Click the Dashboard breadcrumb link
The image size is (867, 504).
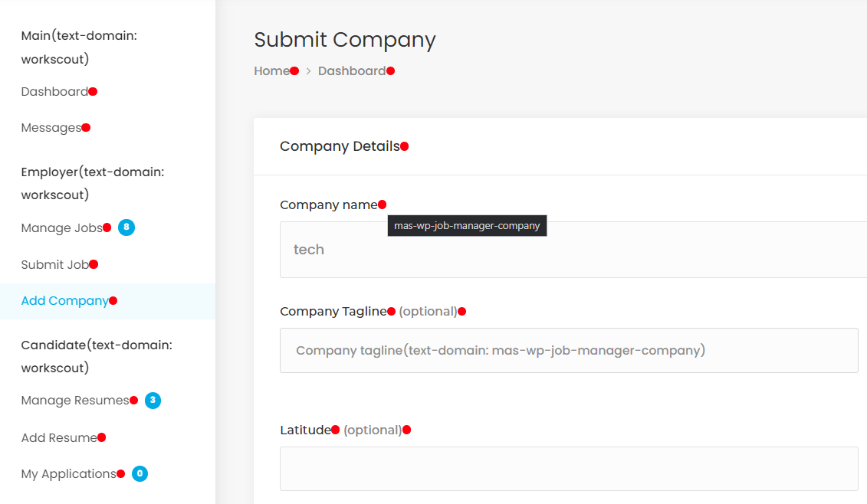point(352,71)
